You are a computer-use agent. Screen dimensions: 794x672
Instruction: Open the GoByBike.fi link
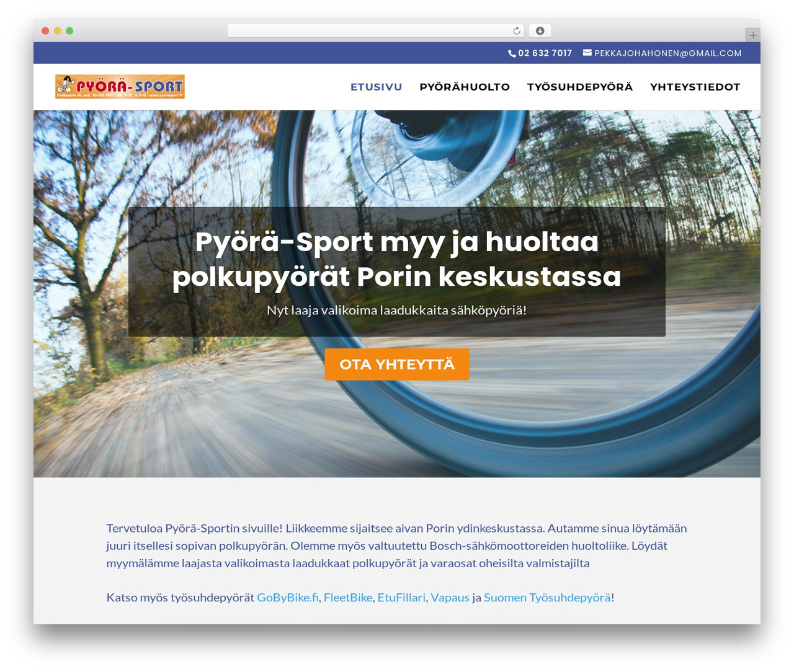(x=288, y=598)
